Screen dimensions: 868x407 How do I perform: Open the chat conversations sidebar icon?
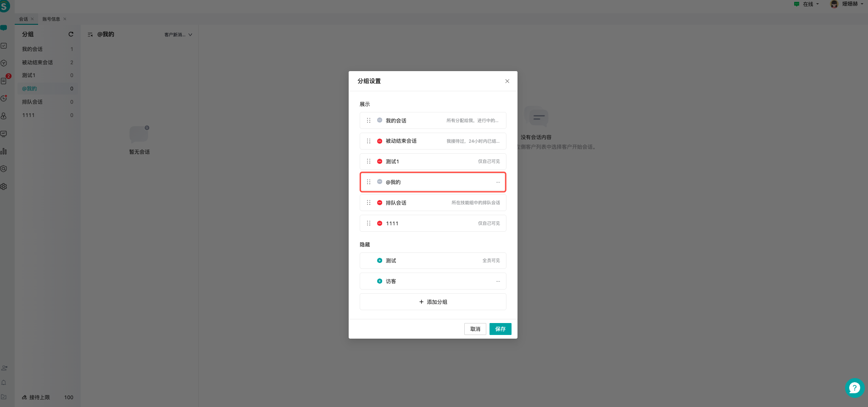[4, 28]
